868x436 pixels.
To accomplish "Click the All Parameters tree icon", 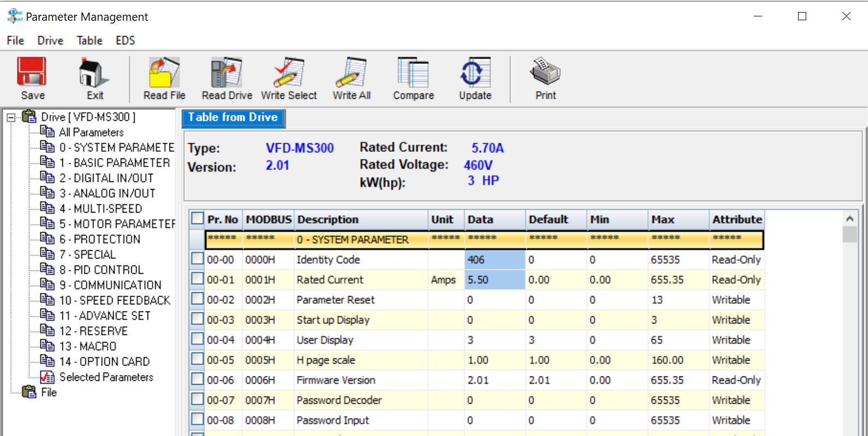I will click(48, 132).
